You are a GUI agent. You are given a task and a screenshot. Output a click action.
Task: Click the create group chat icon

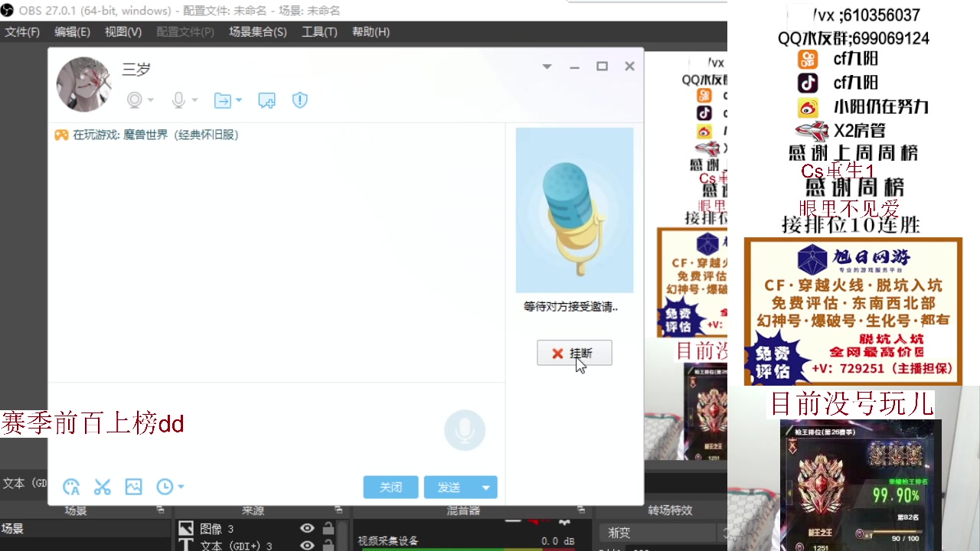pyautogui.click(x=266, y=100)
